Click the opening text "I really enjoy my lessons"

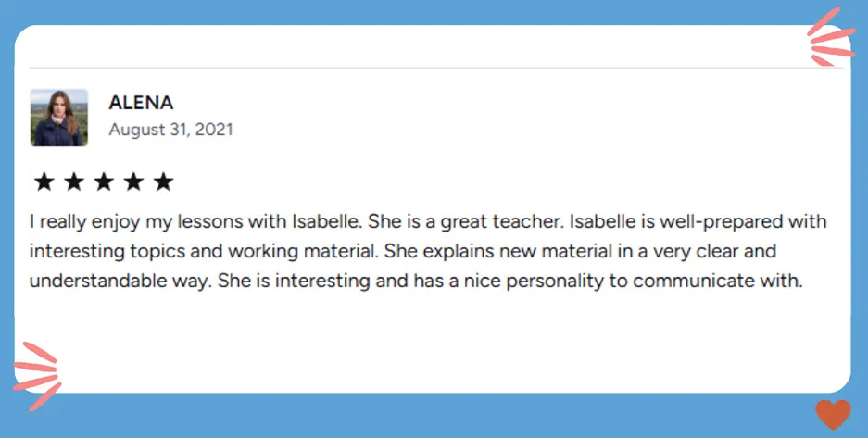point(120,222)
